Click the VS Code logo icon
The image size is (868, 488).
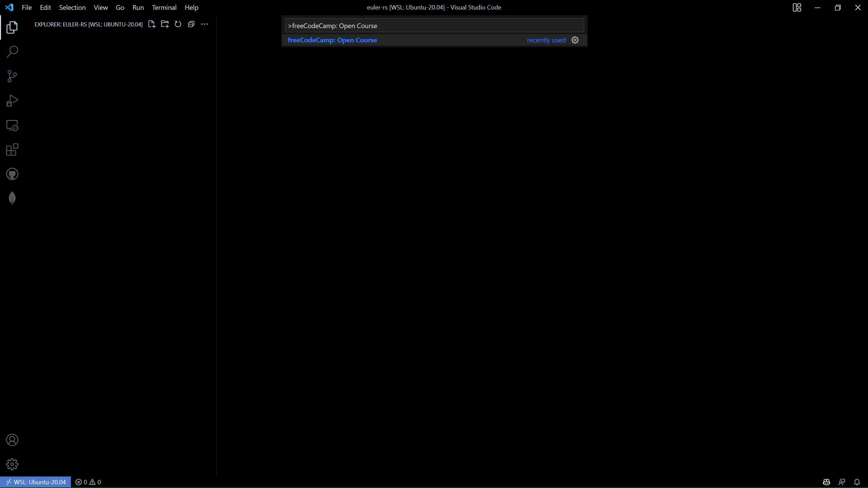(x=9, y=7)
